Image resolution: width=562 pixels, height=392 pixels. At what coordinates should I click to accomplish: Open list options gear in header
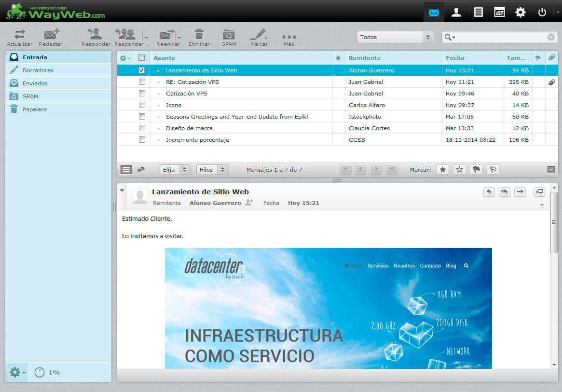point(125,58)
